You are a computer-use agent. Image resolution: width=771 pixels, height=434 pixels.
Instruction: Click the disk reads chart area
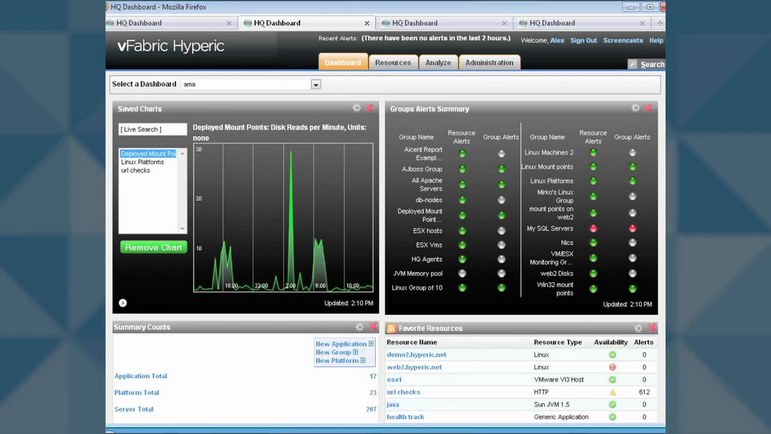click(x=283, y=218)
